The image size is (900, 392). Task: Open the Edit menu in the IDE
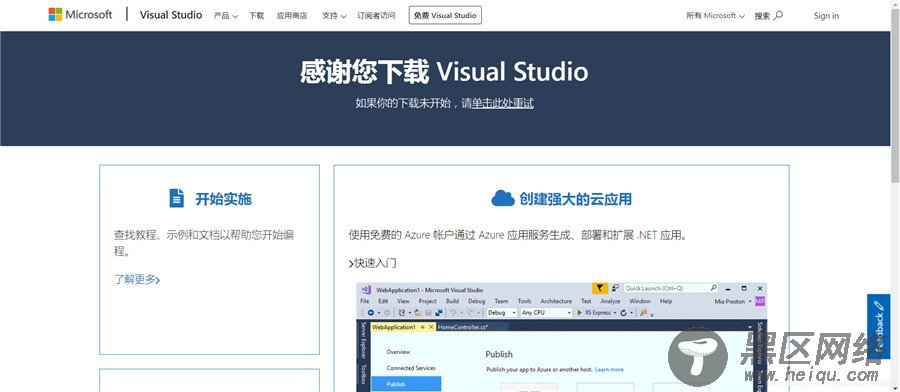tap(383, 301)
